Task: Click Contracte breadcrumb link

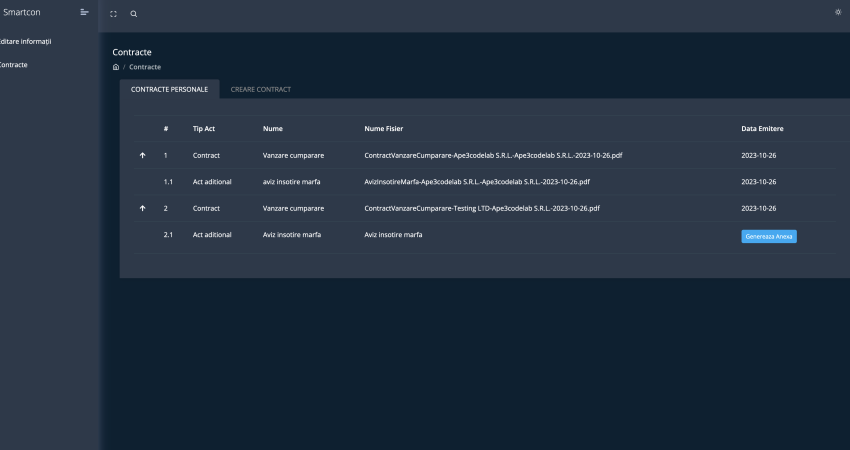Action: (x=145, y=67)
